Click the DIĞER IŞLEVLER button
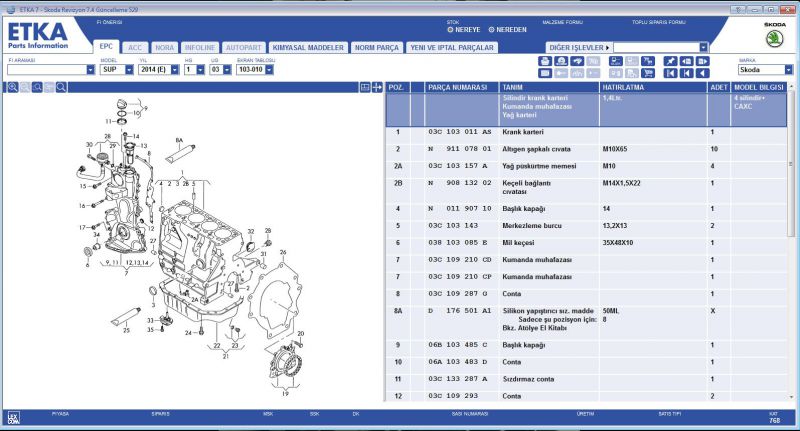 click(579, 47)
